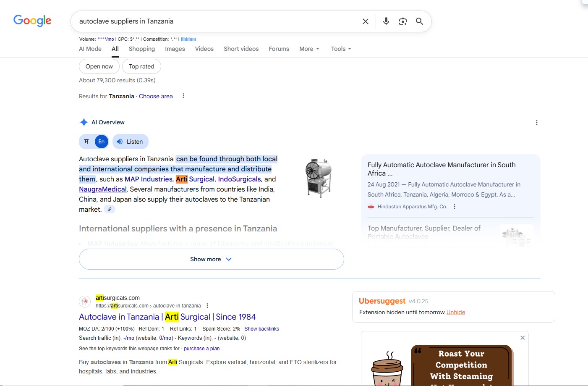Screen dimensions: 588x386
Task: Open three-dot menu for Hindustan Apparatus source
Action: pos(455,207)
